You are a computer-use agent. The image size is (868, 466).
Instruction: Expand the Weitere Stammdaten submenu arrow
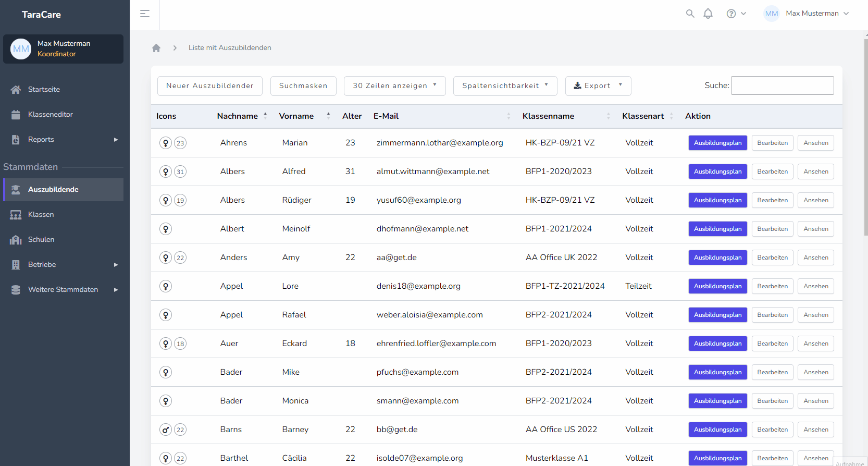pos(116,290)
